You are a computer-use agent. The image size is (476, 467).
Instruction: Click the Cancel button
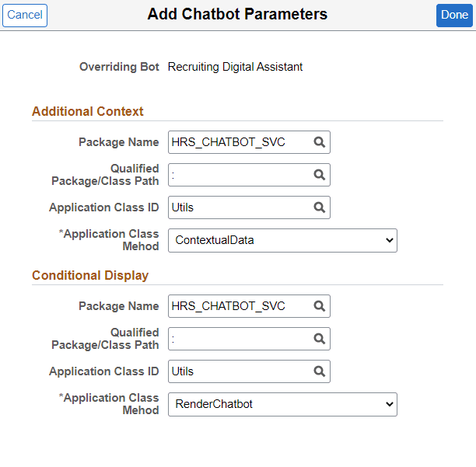(25, 16)
